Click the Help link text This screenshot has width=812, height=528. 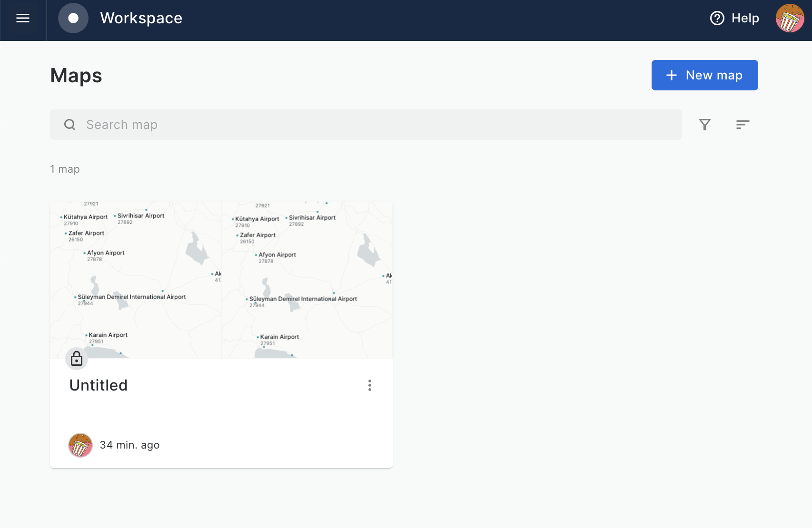(x=745, y=18)
